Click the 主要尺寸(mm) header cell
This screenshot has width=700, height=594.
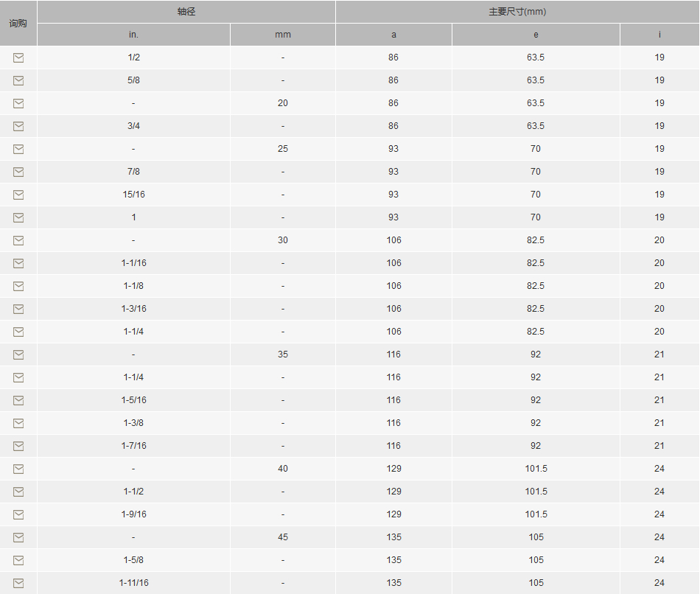point(517,12)
